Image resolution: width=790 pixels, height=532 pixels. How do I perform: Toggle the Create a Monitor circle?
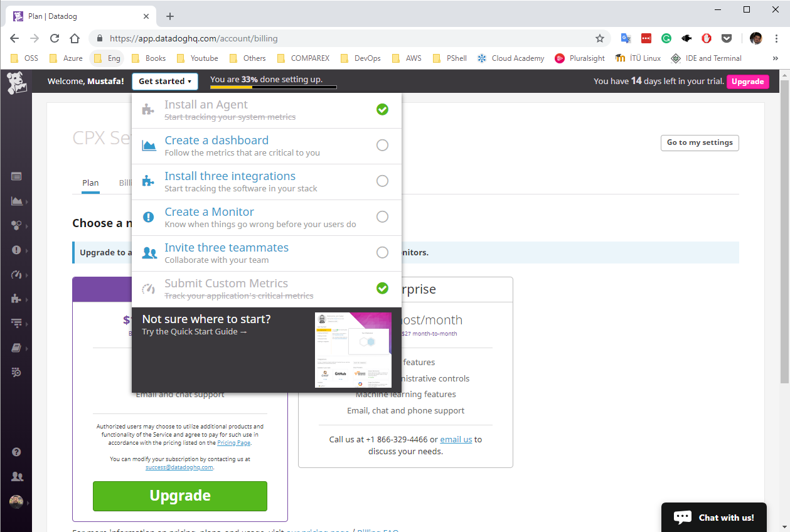pyautogui.click(x=382, y=217)
